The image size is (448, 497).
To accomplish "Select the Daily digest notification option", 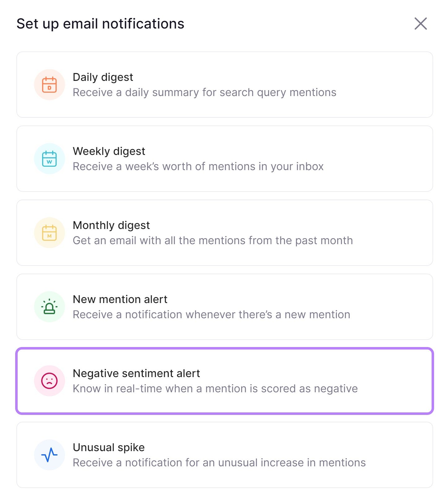I will point(224,84).
